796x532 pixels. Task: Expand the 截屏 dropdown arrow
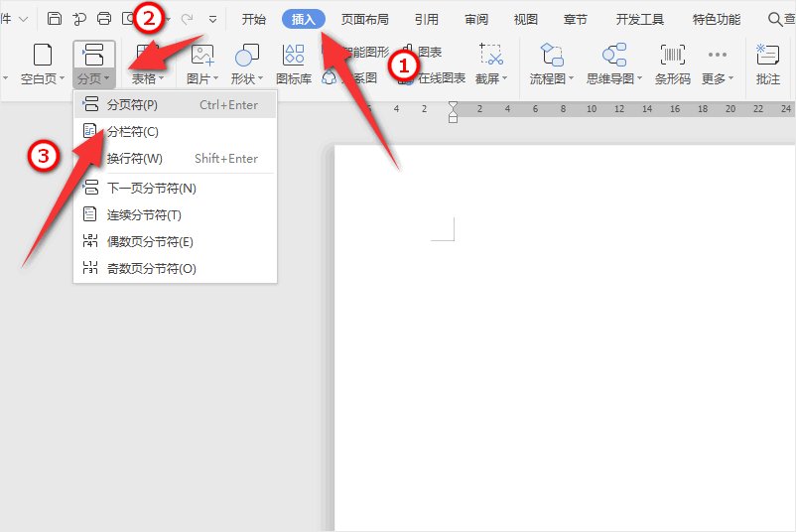tap(504, 78)
